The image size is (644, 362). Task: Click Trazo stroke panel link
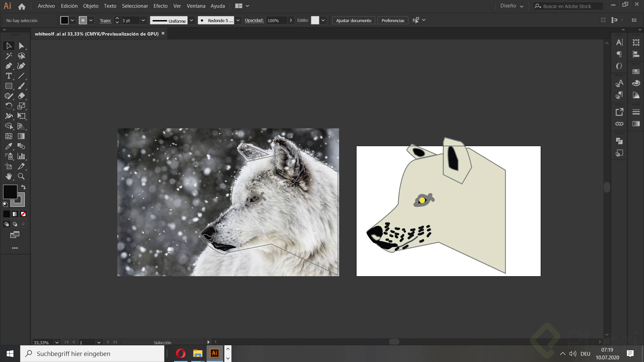(105, 20)
